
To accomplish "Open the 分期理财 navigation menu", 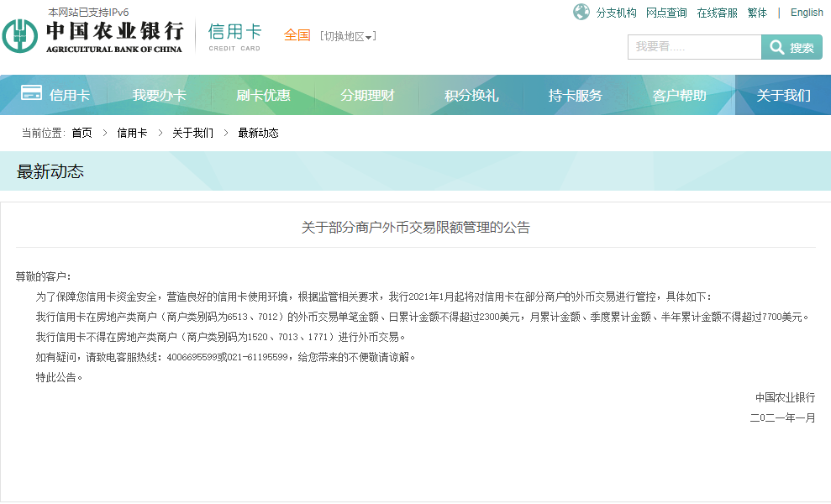I will pos(367,96).
